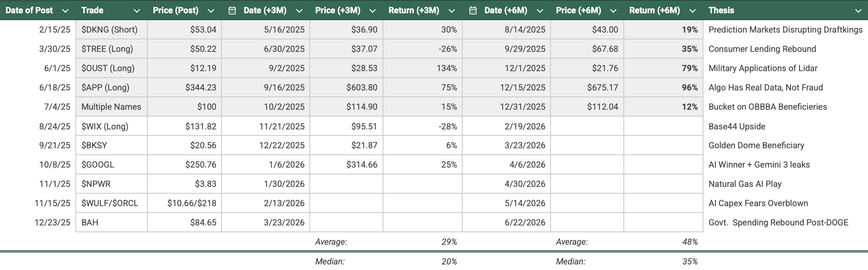868x270 pixels.
Task: Click calendar icon in Date (+3M) header
Action: coord(232,10)
